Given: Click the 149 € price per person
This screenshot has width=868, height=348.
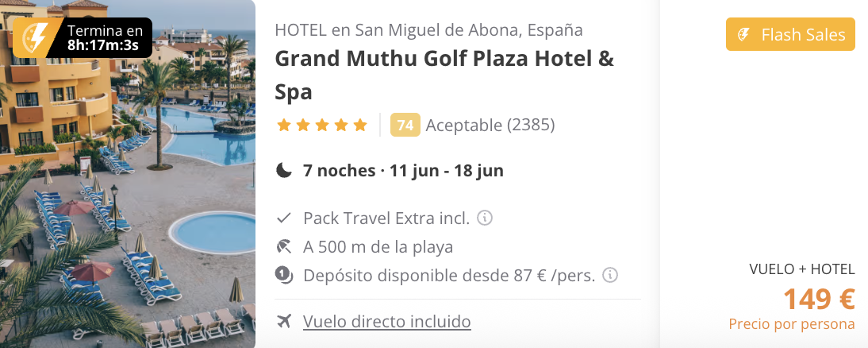Looking at the screenshot, I should 819,300.
